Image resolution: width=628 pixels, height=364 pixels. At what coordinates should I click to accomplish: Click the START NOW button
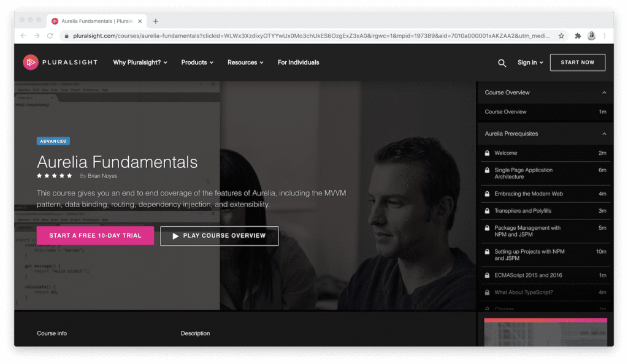(x=578, y=63)
